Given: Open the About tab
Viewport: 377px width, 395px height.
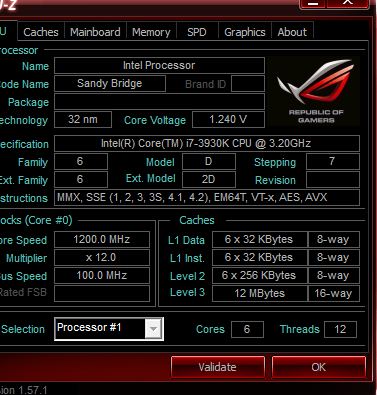Looking at the screenshot, I should [x=292, y=32].
